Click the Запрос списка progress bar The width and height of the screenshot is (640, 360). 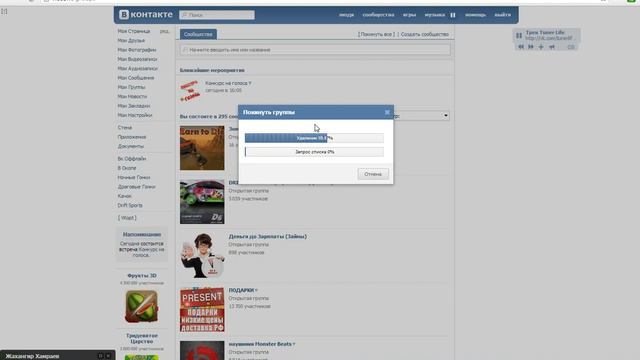point(314,152)
